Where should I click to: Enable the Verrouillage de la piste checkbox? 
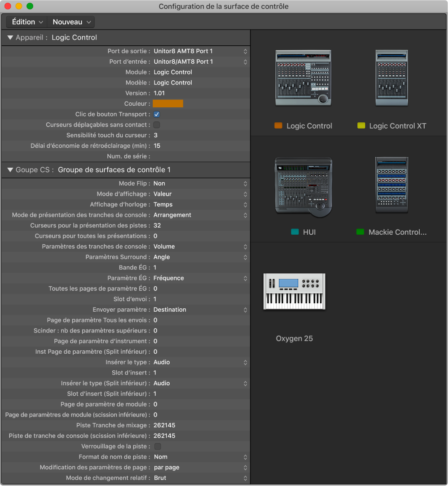pyautogui.click(x=158, y=446)
